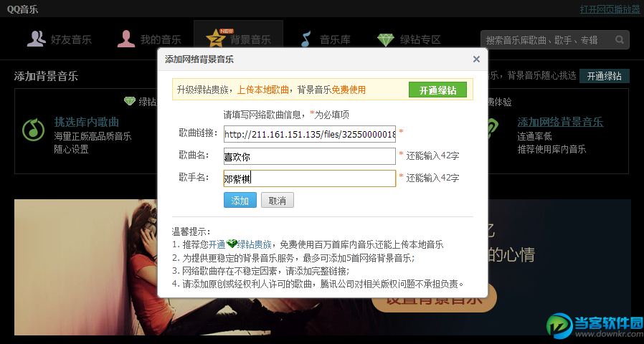Click the 取消 button
This screenshot has height=344, width=644.
coord(278,201)
